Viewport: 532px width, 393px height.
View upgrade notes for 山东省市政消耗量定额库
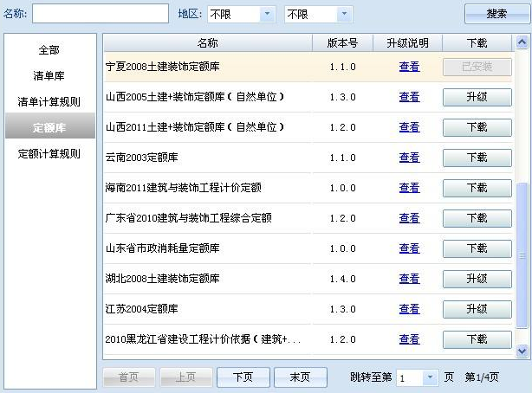[x=410, y=248]
